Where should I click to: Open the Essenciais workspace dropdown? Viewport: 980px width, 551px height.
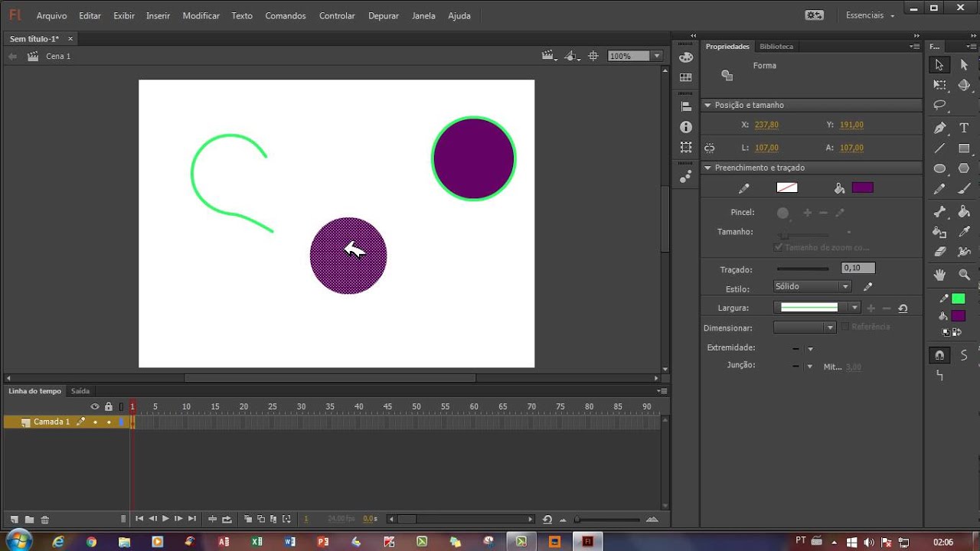point(870,15)
